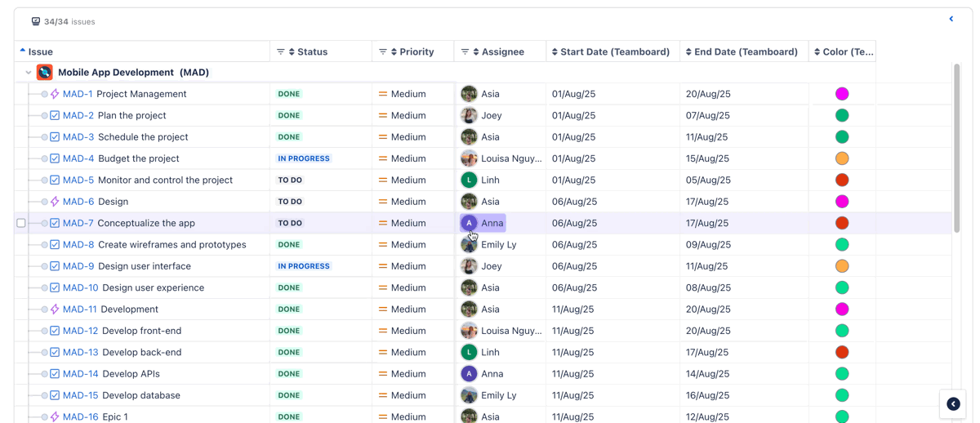Viewport: 980px width, 423px height.
Task: Collapse the panel using top-right chevron
Action: tap(951, 19)
